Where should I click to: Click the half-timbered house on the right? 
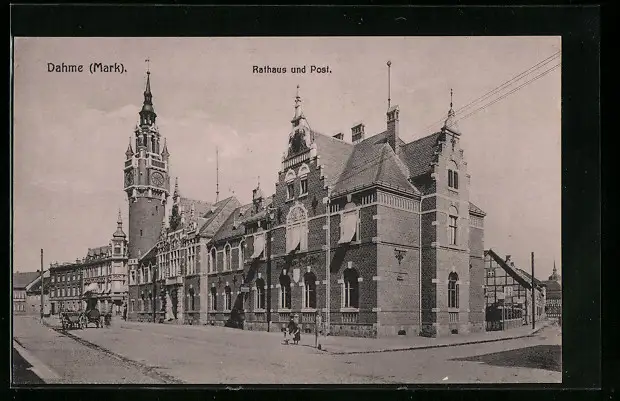(508, 293)
